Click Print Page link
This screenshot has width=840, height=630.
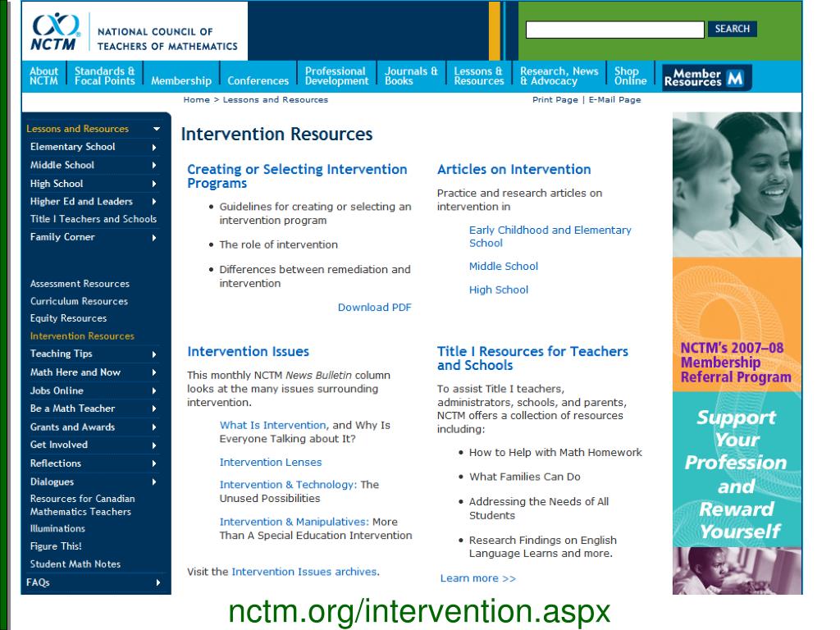555,99
